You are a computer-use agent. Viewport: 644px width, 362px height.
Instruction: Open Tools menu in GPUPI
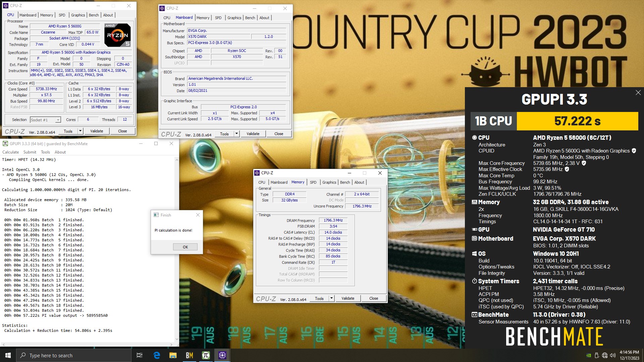(x=46, y=152)
